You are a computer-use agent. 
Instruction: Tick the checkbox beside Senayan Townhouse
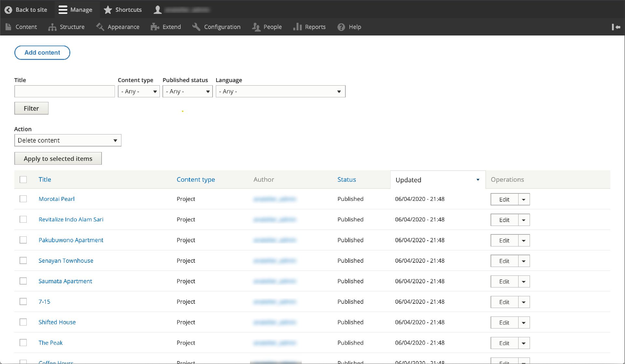pos(23,260)
